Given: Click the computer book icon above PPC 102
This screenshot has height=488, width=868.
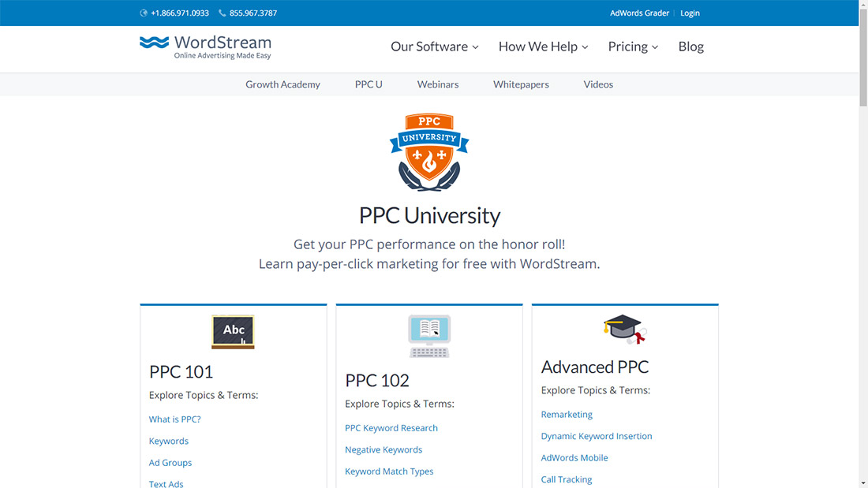Looking at the screenshot, I should [x=429, y=336].
